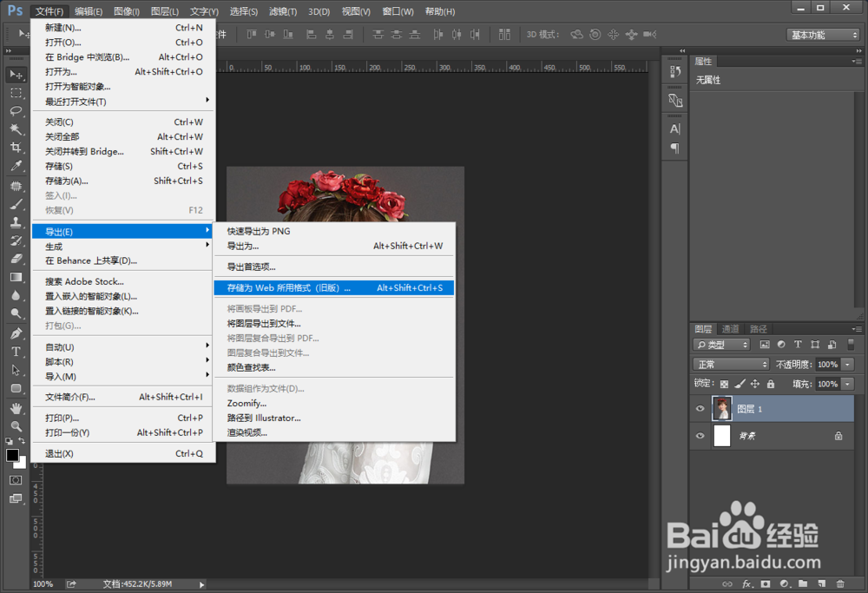Toggle lock image pixels brush
This screenshot has width=868, height=593.
740,384
